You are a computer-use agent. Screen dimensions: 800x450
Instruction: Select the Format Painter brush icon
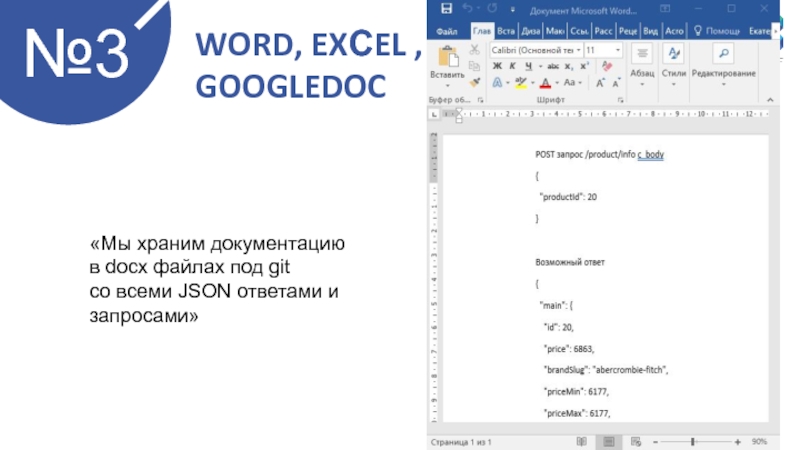474,82
